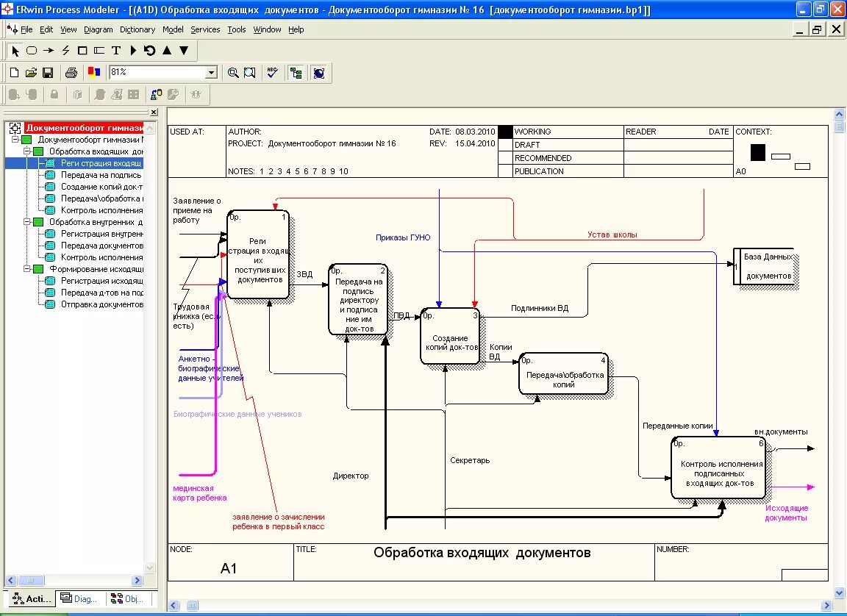This screenshot has height=616, width=847.
Task: Create a new model with New icon
Action: [x=13, y=72]
